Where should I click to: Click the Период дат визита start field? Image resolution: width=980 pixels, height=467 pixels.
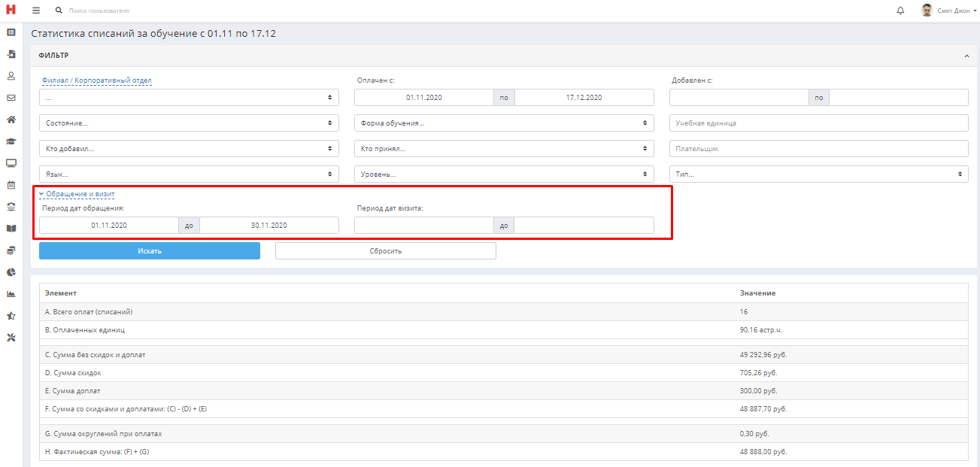point(424,225)
